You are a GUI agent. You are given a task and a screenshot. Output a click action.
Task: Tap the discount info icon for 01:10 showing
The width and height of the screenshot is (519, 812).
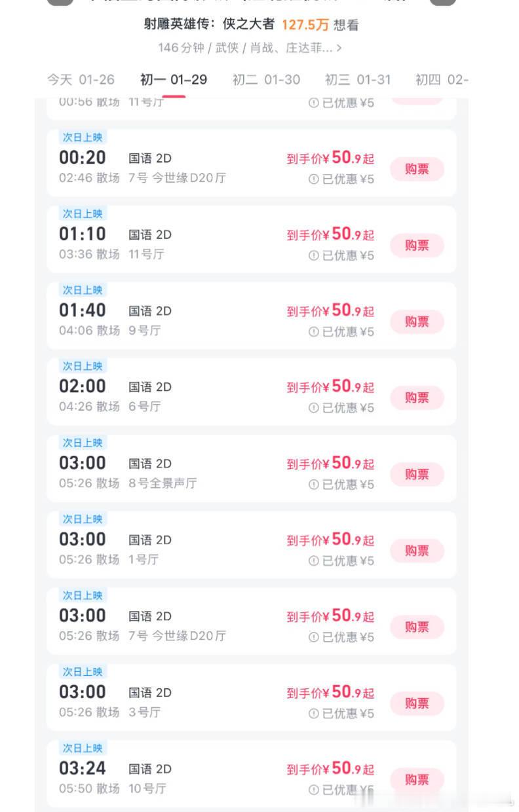click(314, 256)
